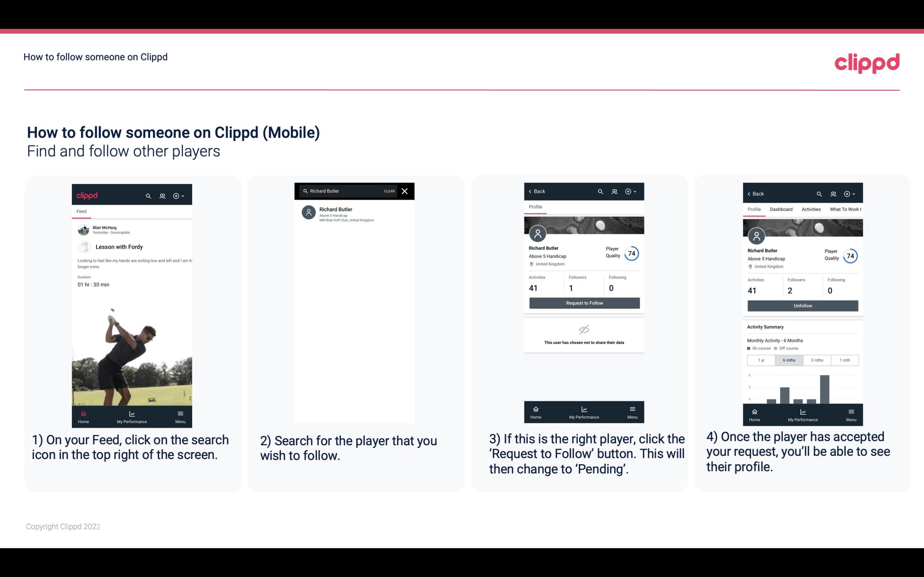The image size is (924, 577).
Task: Click the 'Request to Follow' button
Action: 584,302
